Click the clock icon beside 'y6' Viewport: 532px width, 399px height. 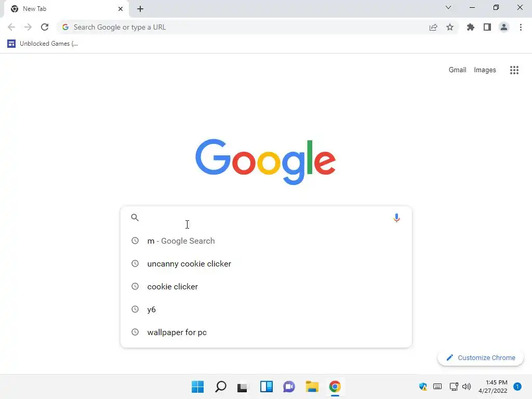135,309
